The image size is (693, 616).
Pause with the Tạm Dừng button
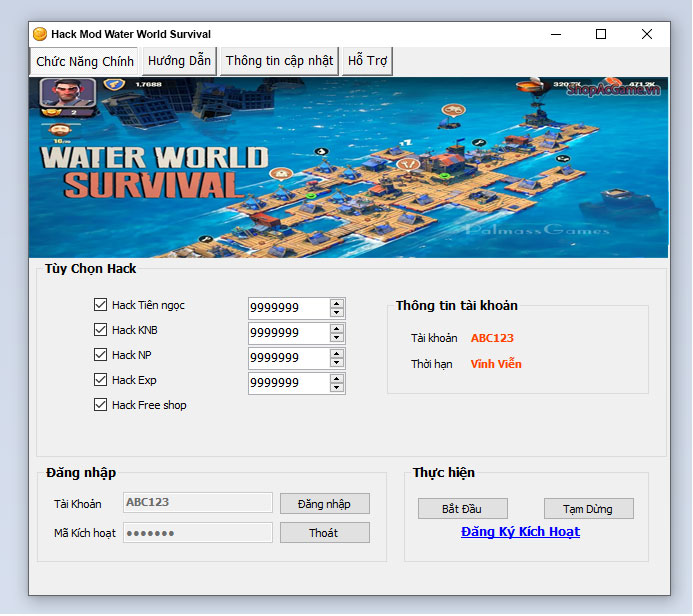[x=589, y=509]
